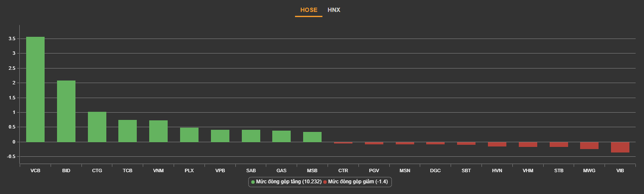644x194 pixels.
Task: Click the green VCB bar
Action: pos(35,89)
